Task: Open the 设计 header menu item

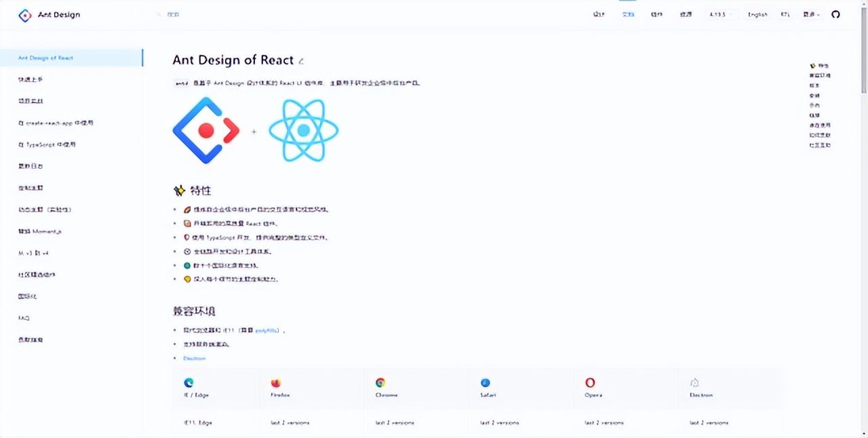Action: [599, 14]
